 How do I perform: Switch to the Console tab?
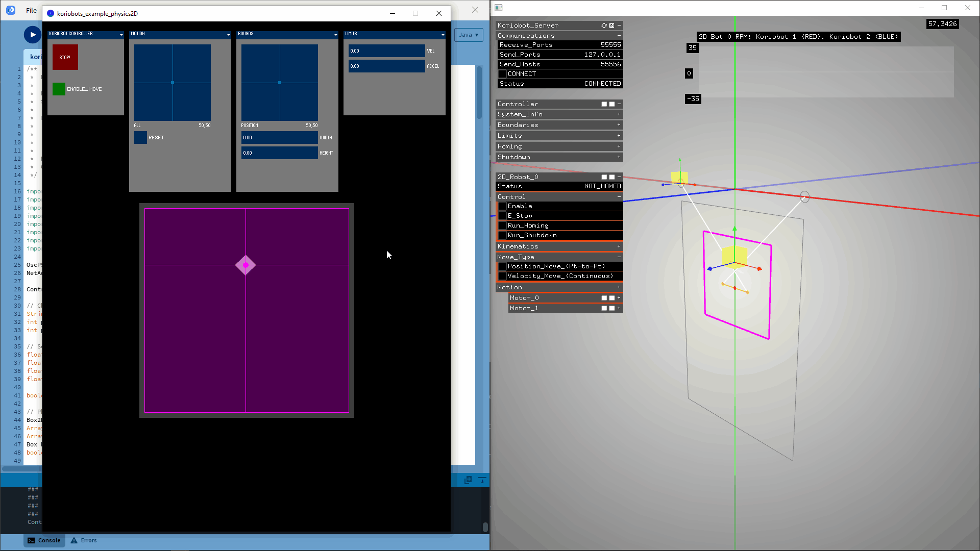pos(44,540)
